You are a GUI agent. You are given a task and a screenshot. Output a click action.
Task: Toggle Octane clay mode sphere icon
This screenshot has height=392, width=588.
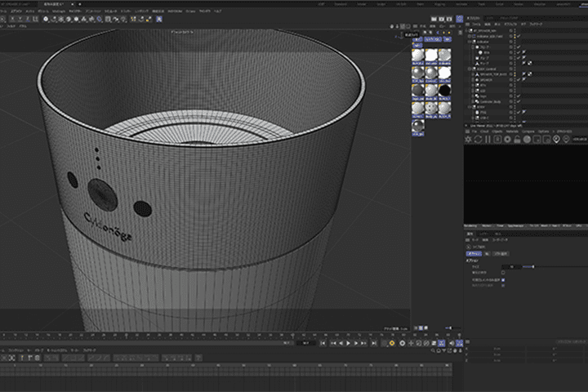527,139
